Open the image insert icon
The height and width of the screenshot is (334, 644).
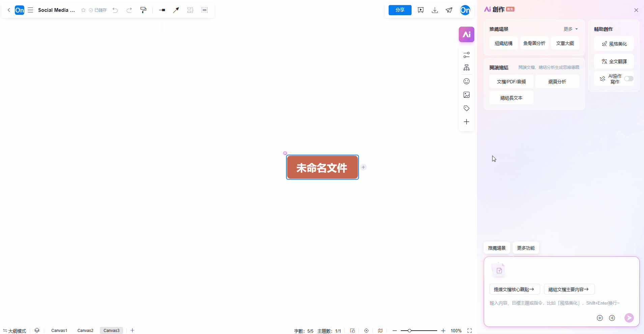pyautogui.click(x=467, y=95)
